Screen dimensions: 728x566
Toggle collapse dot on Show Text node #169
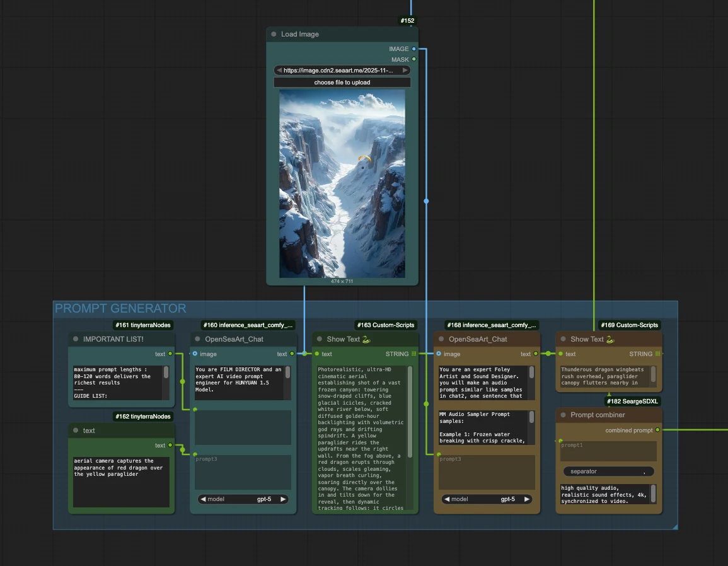(x=563, y=339)
